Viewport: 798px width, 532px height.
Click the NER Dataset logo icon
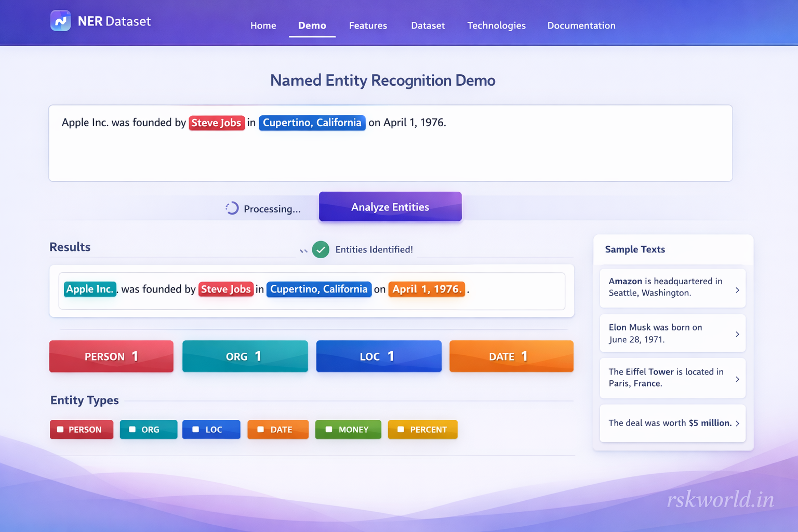[x=60, y=21]
